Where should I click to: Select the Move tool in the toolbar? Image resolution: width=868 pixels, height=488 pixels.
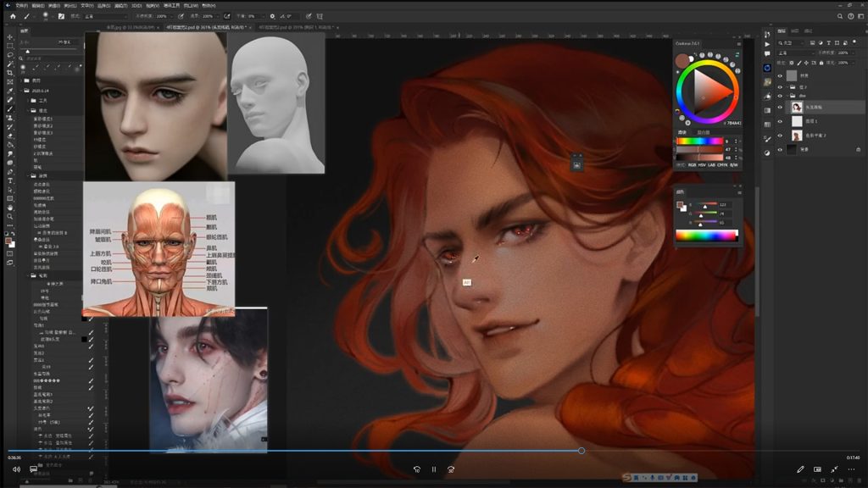pyautogui.click(x=10, y=36)
